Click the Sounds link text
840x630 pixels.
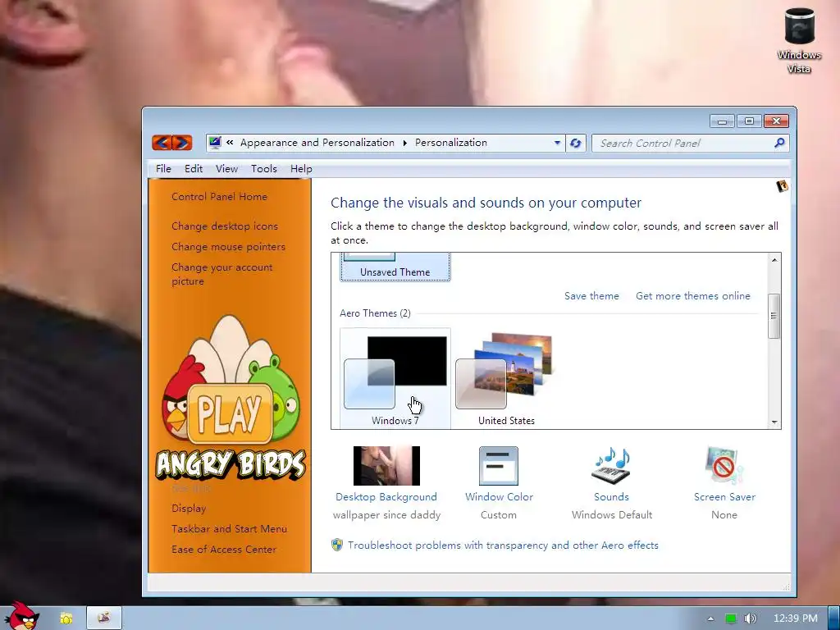(611, 496)
